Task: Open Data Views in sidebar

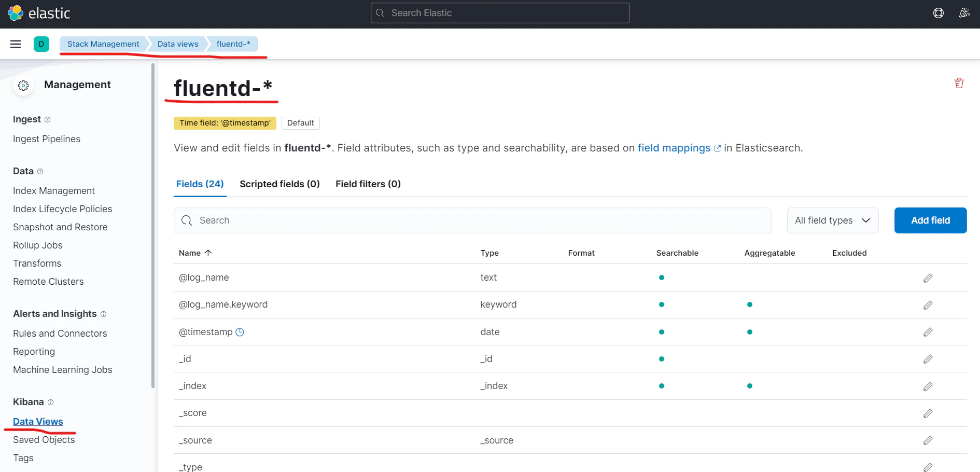Action: click(x=38, y=422)
